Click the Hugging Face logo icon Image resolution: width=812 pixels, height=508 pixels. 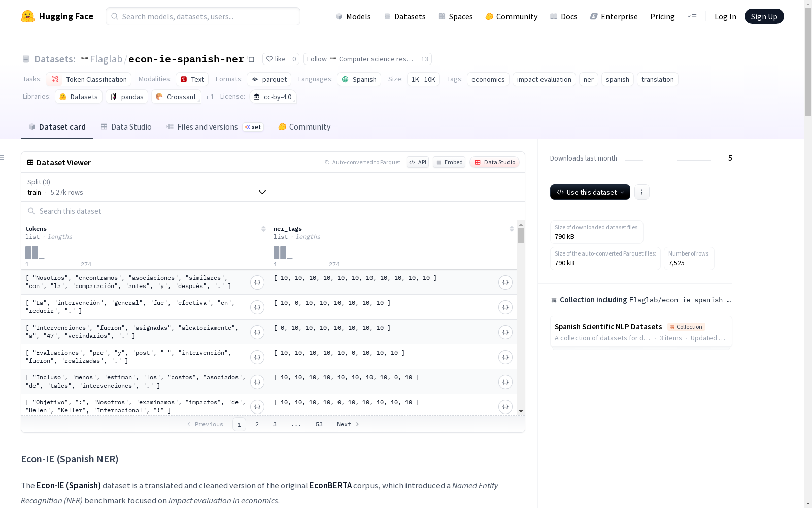28,16
